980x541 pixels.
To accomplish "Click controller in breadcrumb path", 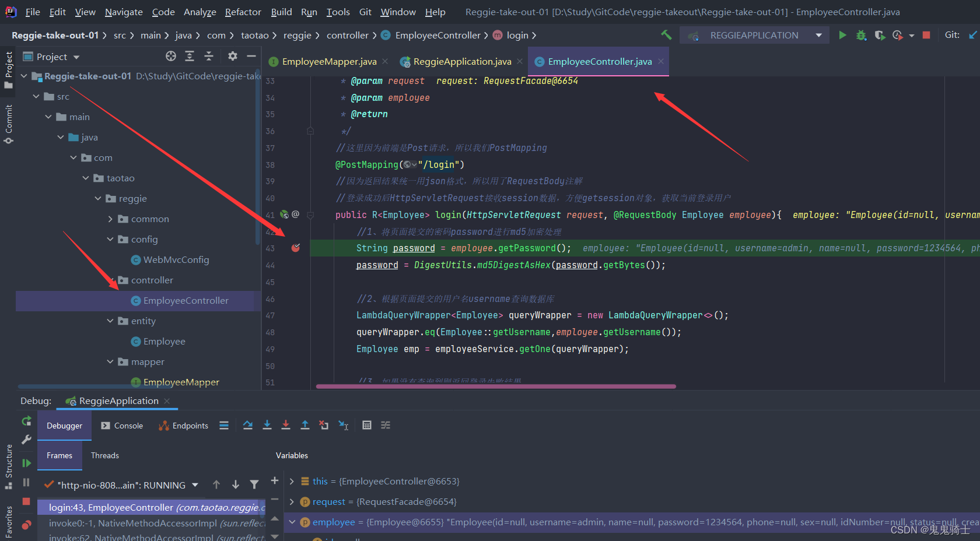I will click(x=348, y=36).
